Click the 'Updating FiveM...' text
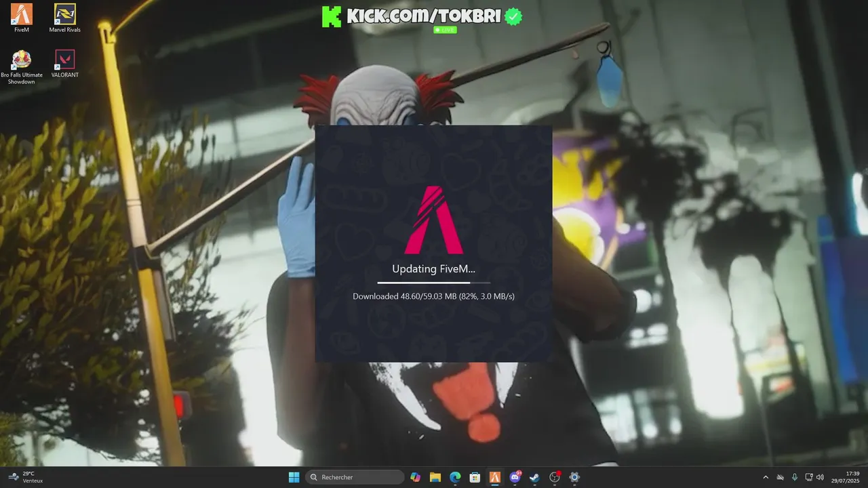 pos(434,269)
